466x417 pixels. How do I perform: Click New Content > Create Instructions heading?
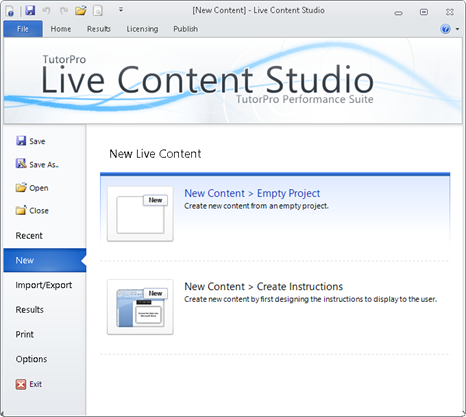pos(263,287)
